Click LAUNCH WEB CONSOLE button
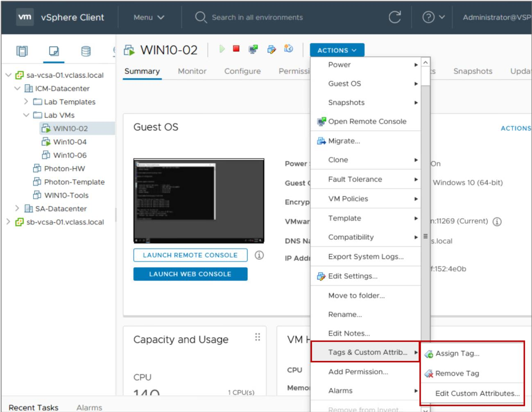The image size is (532, 412). 190,274
